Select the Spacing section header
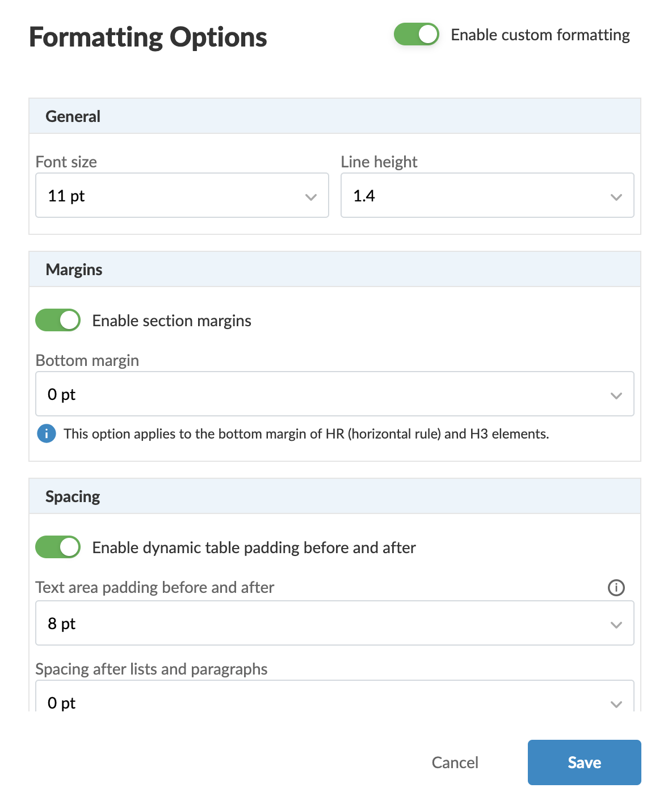The width and height of the screenshot is (672, 809). pyautogui.click(x=73, y=496)
